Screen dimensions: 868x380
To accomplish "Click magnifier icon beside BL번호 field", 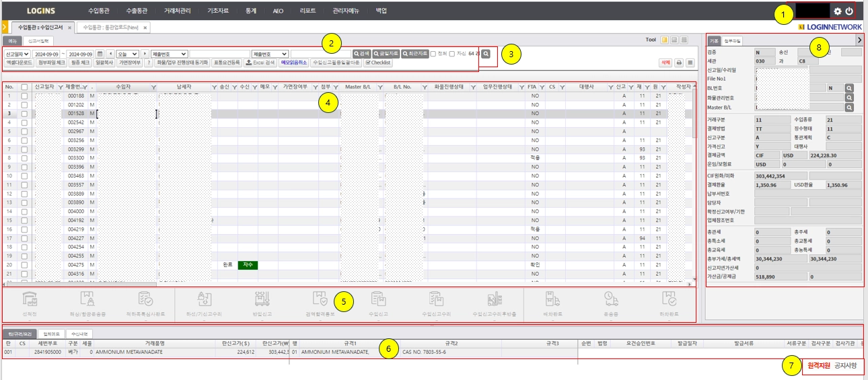I will tap(849, 88).
